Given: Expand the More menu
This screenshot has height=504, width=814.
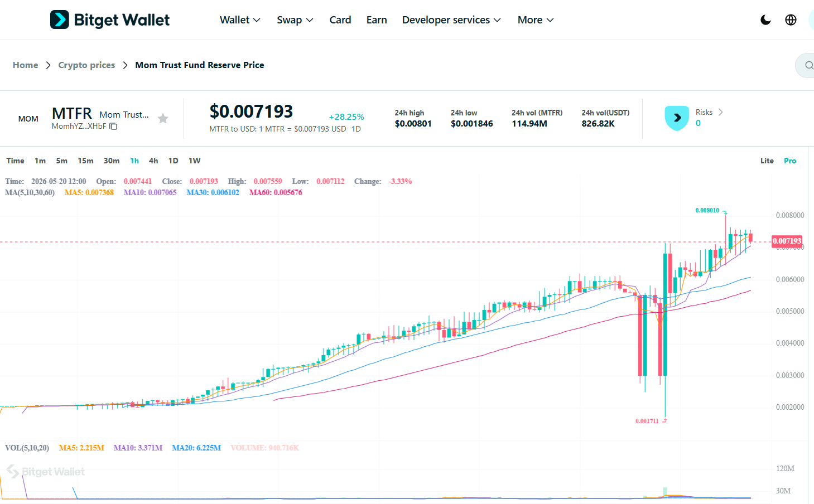Looking at the screenshot, I should click(x=536, y=20).
